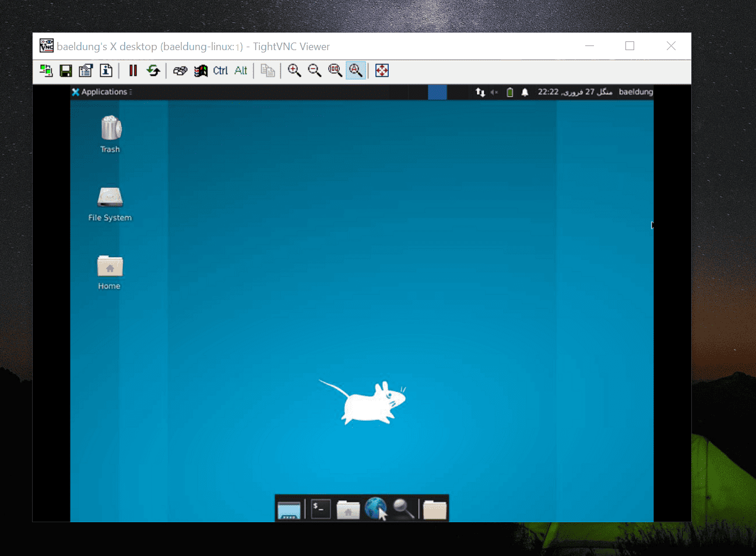Click the TightVNC Viewer title bar icon
Image resolution: width=756 pixels, height=556 pixels.
[47, 46]
